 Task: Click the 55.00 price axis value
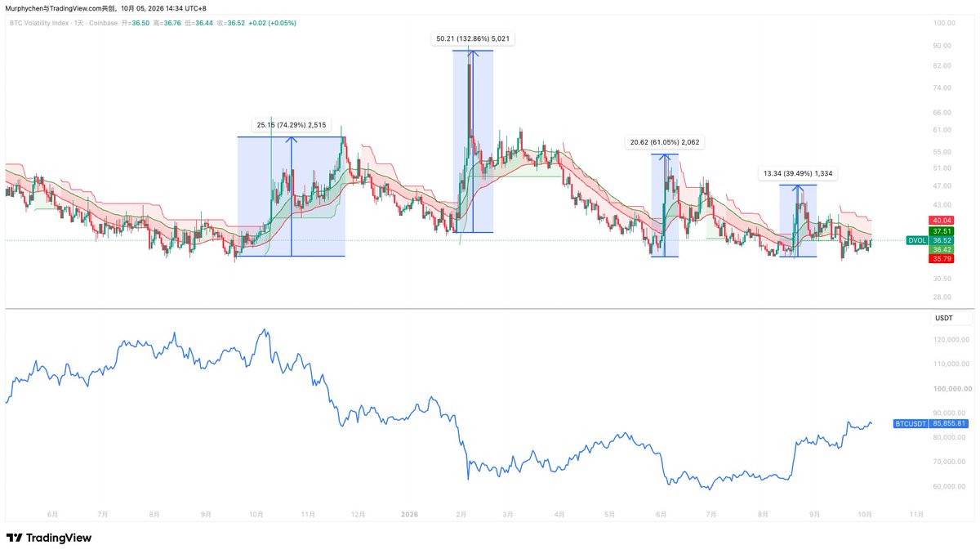(x=942, y=152)
